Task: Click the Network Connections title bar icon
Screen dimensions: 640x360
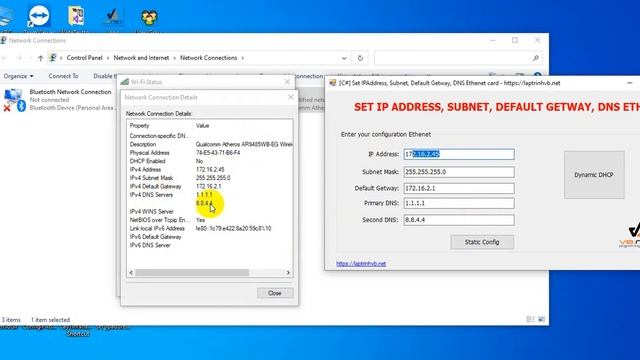Action: tap(4, 40)
